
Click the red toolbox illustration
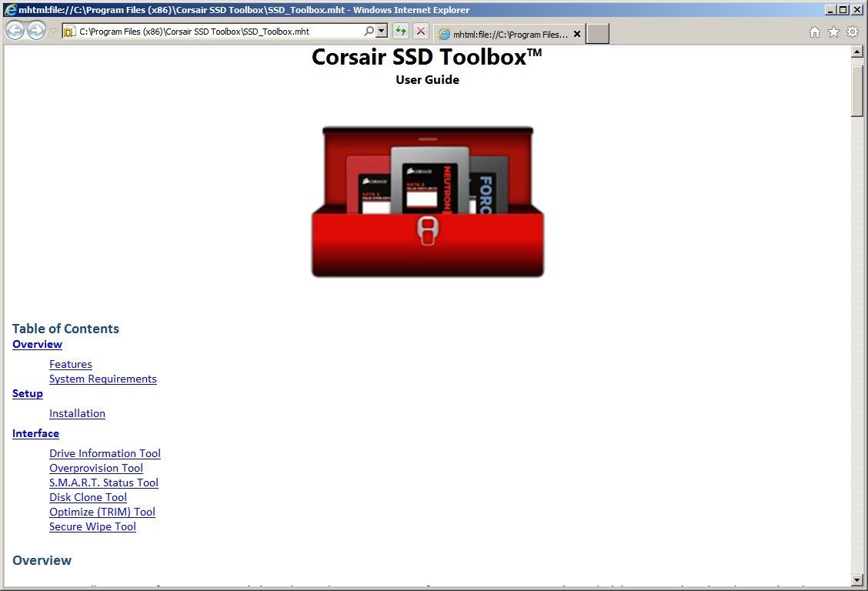pos(427,202)
